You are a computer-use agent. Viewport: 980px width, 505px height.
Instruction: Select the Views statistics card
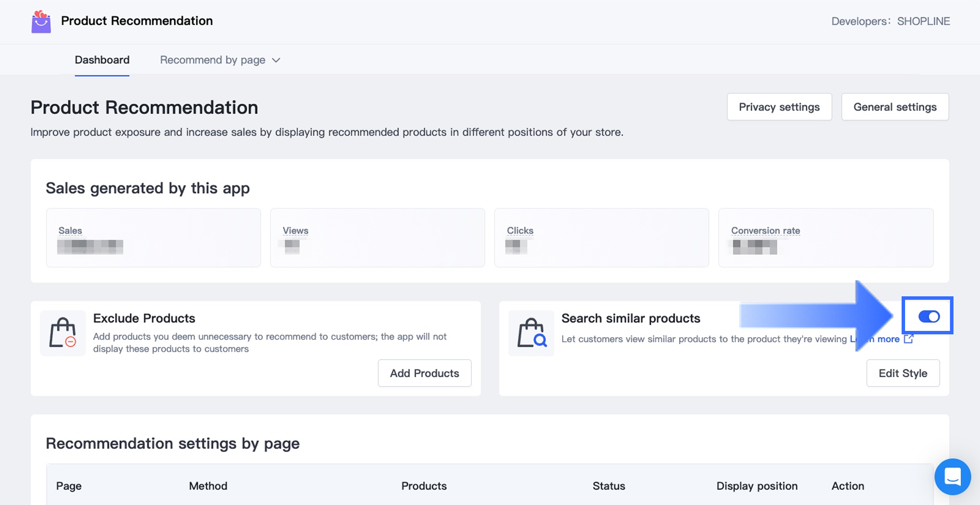(377, 238)
